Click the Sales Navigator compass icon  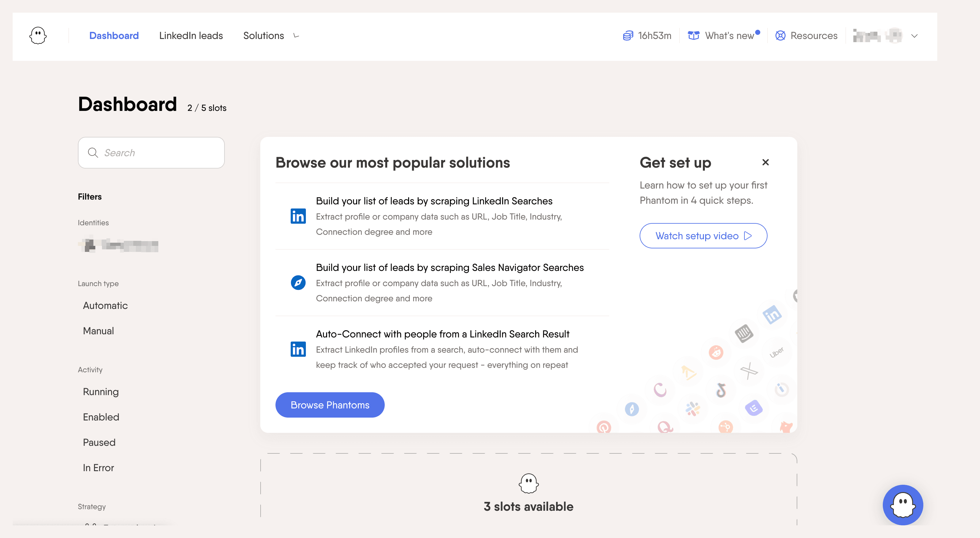[x=298, y=283]
